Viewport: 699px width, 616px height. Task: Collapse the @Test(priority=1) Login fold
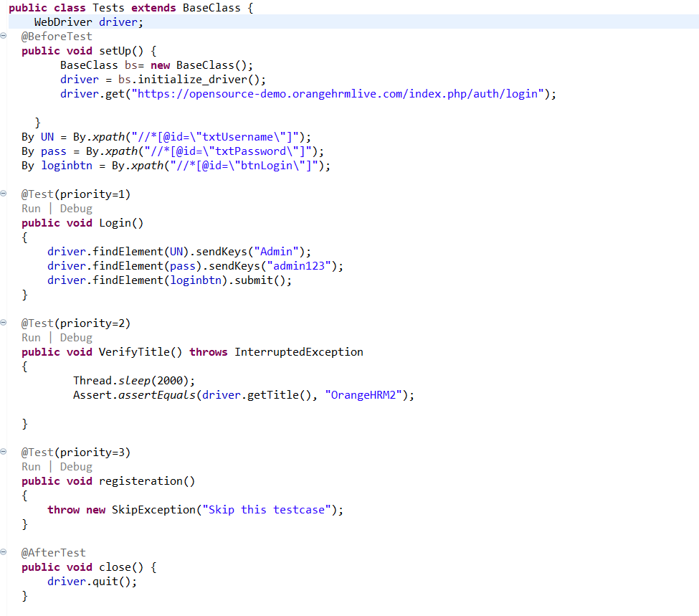coord(3,194)
